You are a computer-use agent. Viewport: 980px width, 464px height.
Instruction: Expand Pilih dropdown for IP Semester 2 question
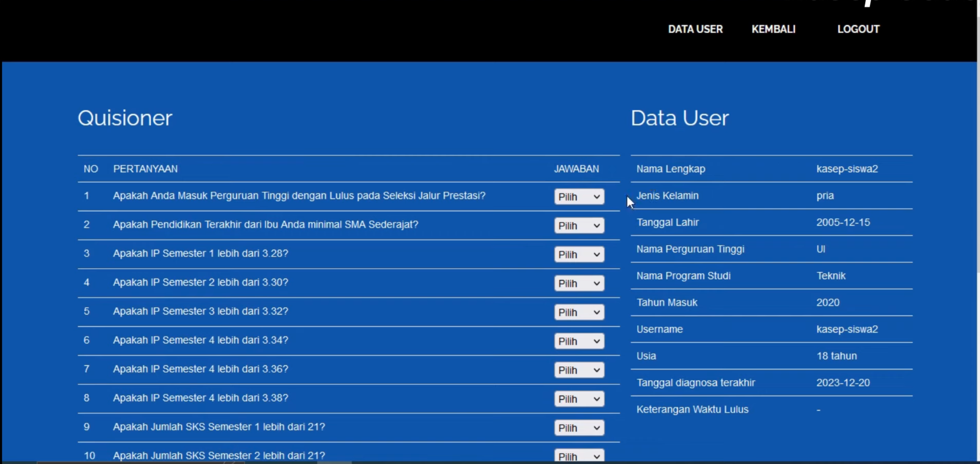pos(579,283)
